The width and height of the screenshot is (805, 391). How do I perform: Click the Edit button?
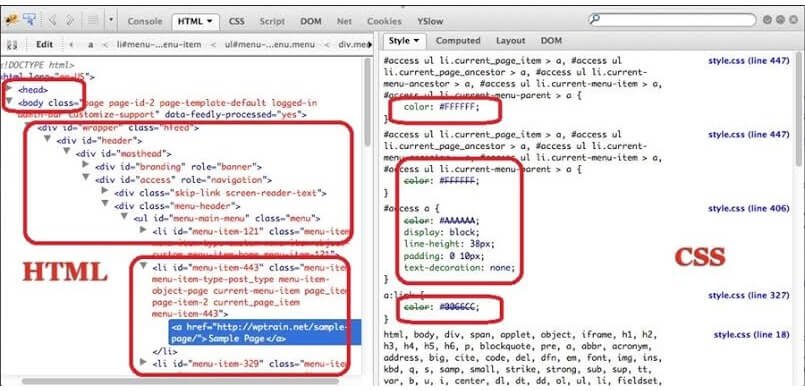45,44
